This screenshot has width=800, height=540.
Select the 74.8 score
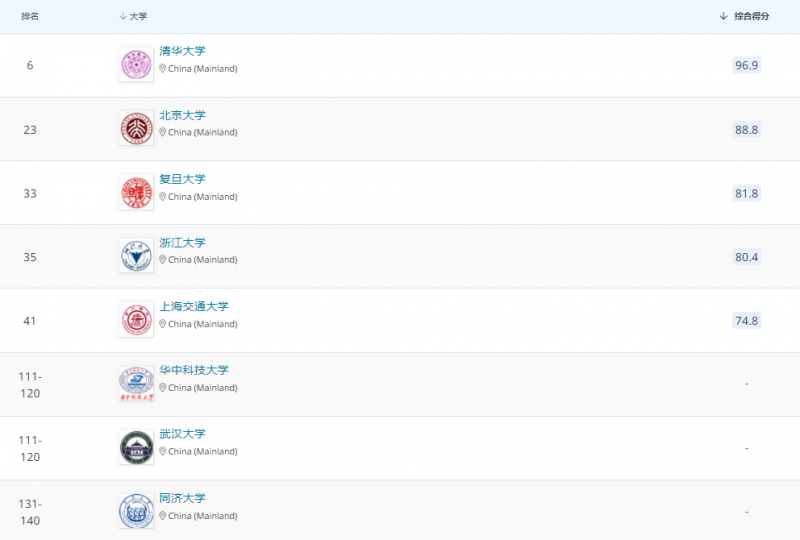tap(746, 321)
